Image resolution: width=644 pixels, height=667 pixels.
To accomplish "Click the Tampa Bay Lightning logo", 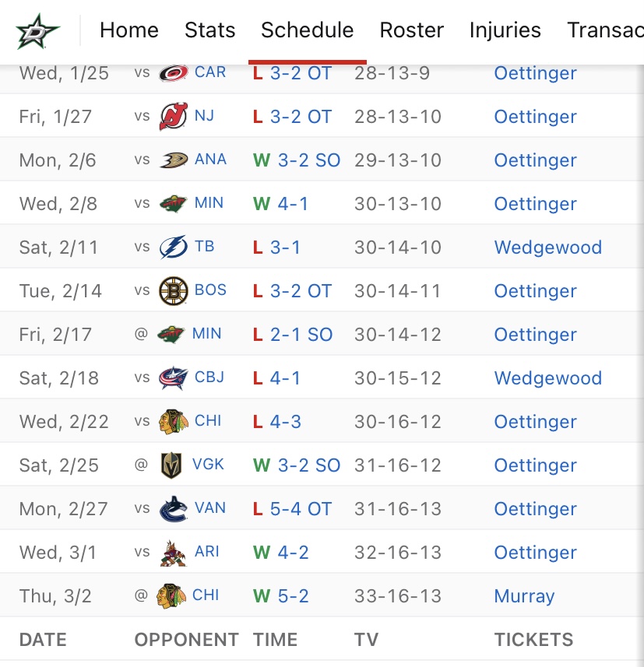I will coord(173,247).
